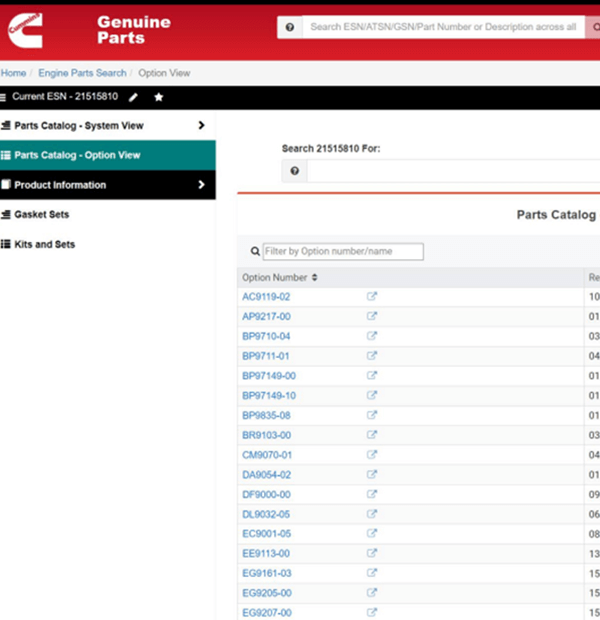Image resolution: width=600 pixels, height=620 pixels.
Task: Open option EC9001-05 link
Action: [x=267, y=534]
